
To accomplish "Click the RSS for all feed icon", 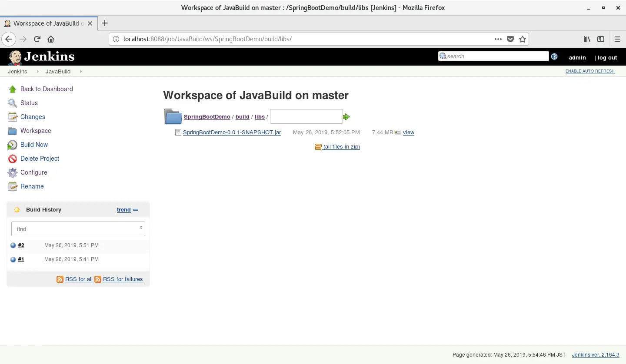I will tap(60, 279).
